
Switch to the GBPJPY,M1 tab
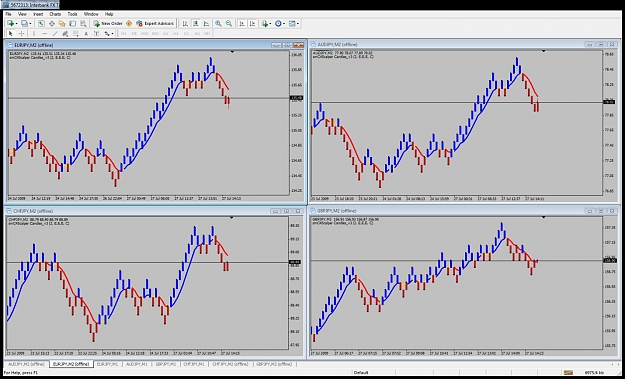[165, 364]
